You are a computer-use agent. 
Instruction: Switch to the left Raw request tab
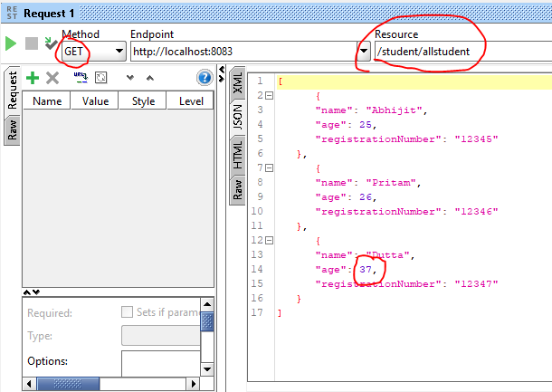coord(12,130)
